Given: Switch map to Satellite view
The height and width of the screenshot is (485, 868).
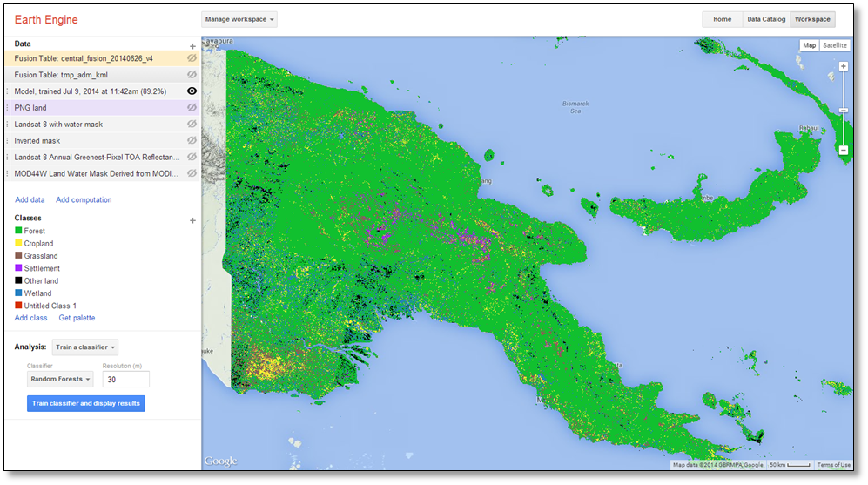Looking at the screenshot, I should (834, 45).
